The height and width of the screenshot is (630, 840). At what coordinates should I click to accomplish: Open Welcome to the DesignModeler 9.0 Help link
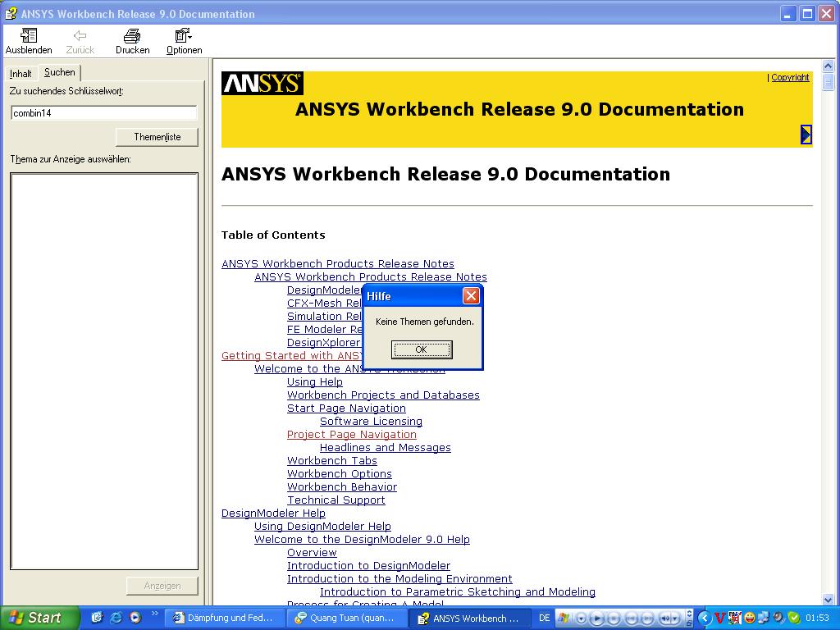pos(362,540)
